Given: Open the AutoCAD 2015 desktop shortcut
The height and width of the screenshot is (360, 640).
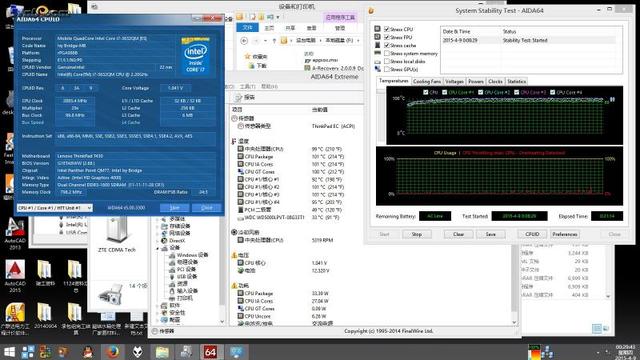Looking at the screenshot, I should click(15, 276).
